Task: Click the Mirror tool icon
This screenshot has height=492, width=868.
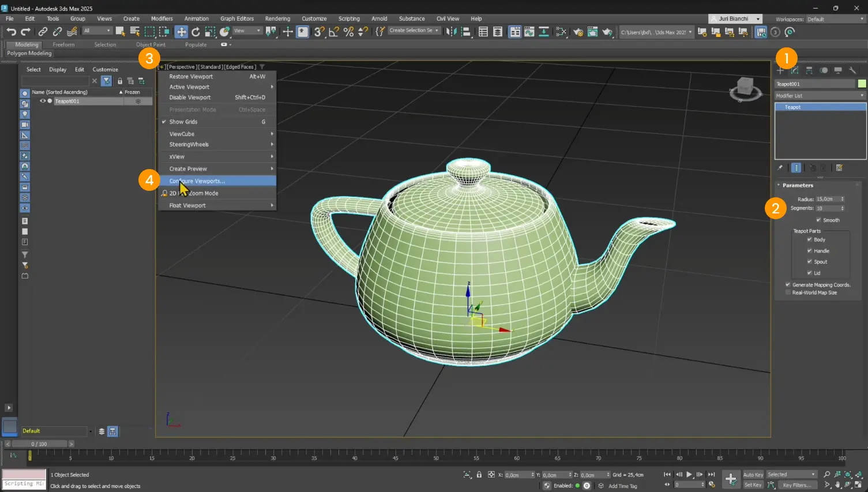Action: [x=451, y=32]
